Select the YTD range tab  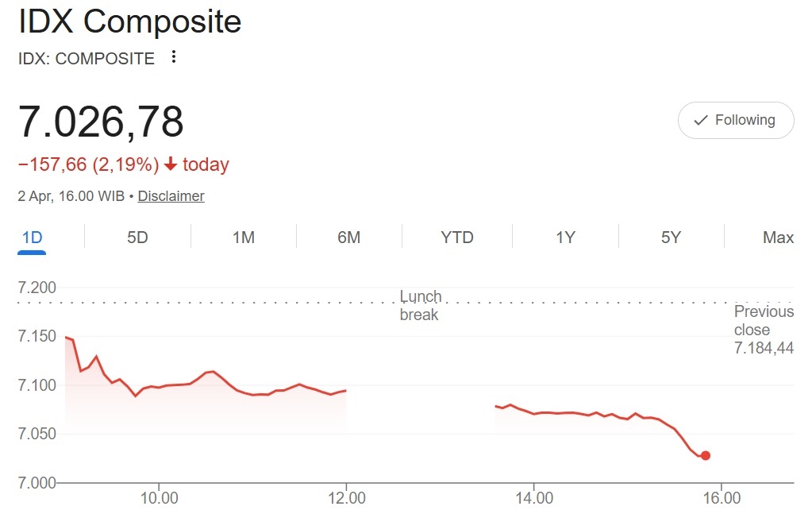coord(456,237)
